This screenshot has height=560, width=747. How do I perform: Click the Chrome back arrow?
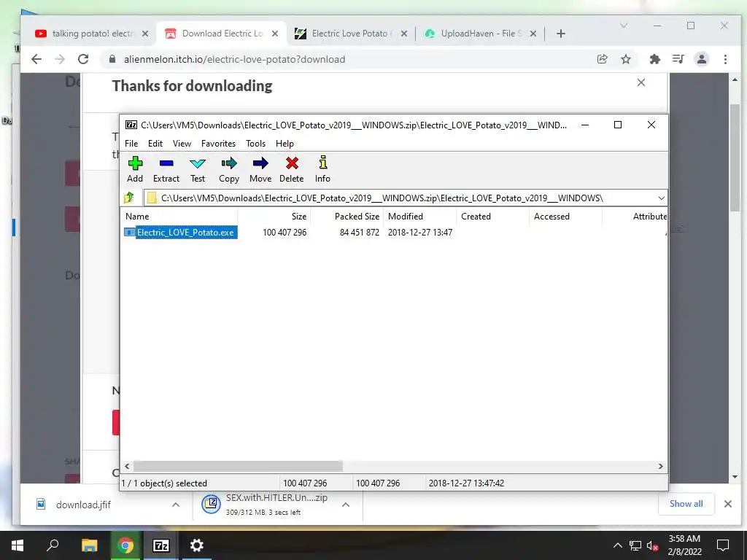(36, 59)
